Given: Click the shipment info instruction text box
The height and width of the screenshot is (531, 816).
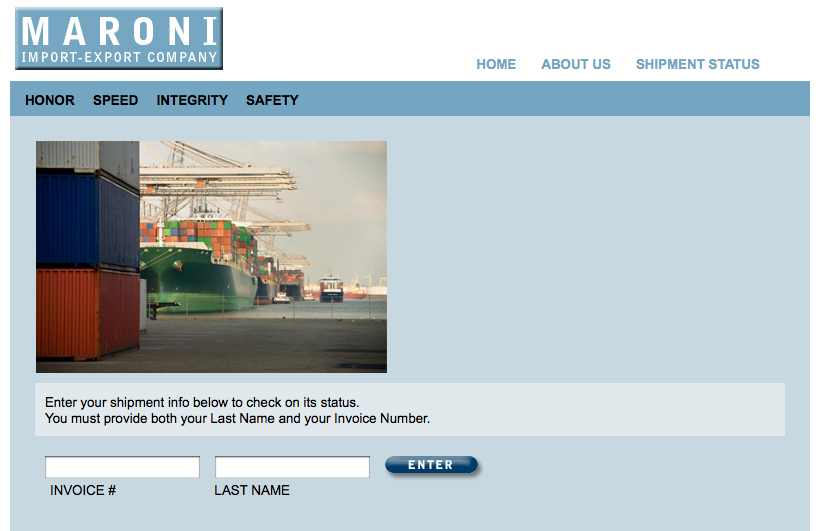Looking at the screenshot, I should (410, 410).
